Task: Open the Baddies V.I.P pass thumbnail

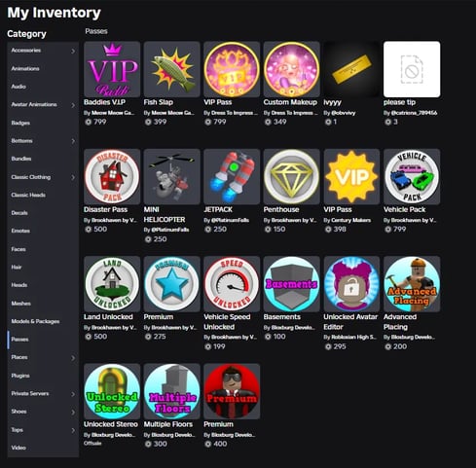Action: pos(112,69)
